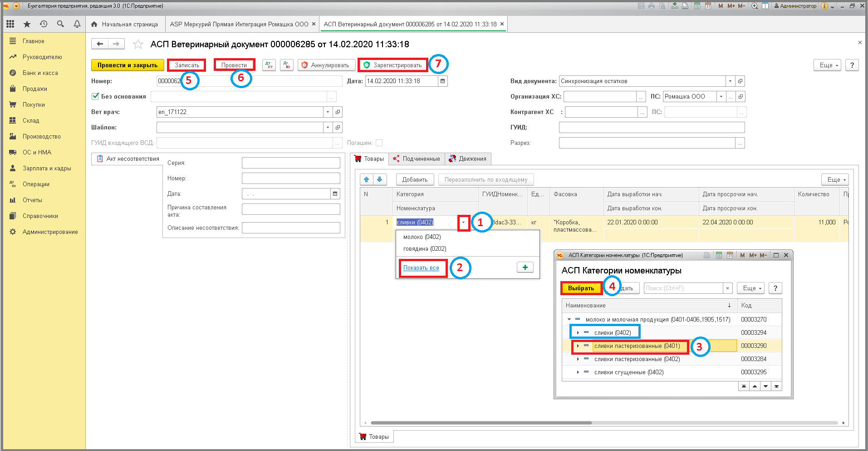Open Вет врач dropdown arrow

click(x=328, y=112)
